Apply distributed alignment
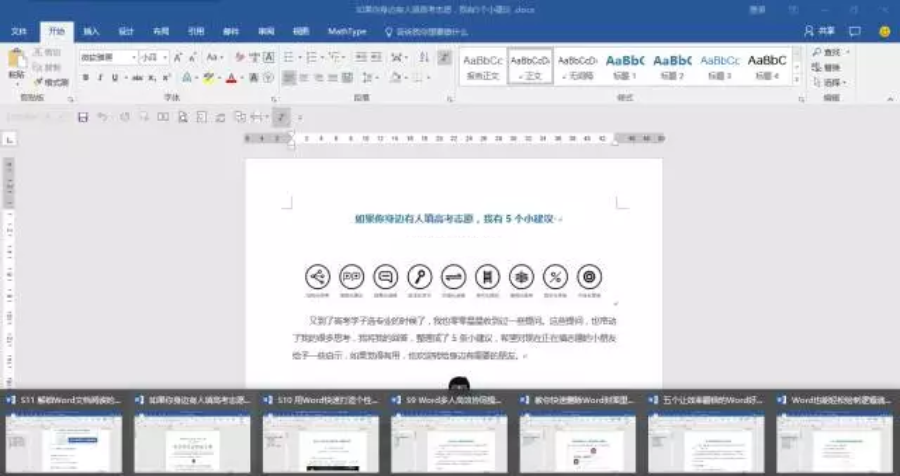 [347, 78]
